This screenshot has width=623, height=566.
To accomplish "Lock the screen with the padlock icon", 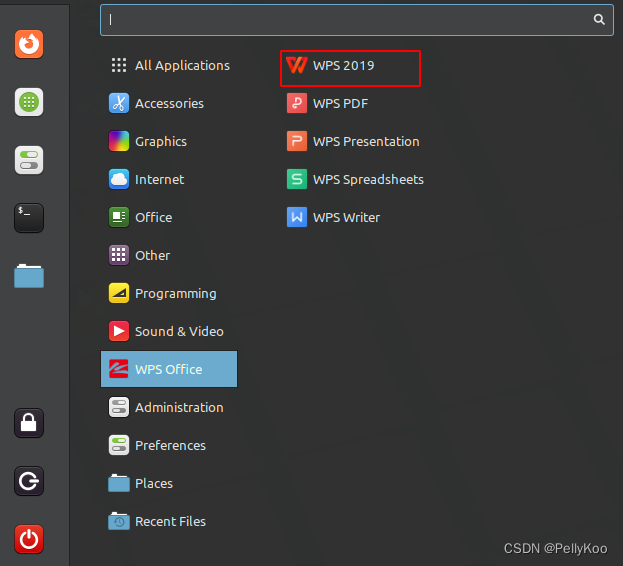I will point(29,423).
